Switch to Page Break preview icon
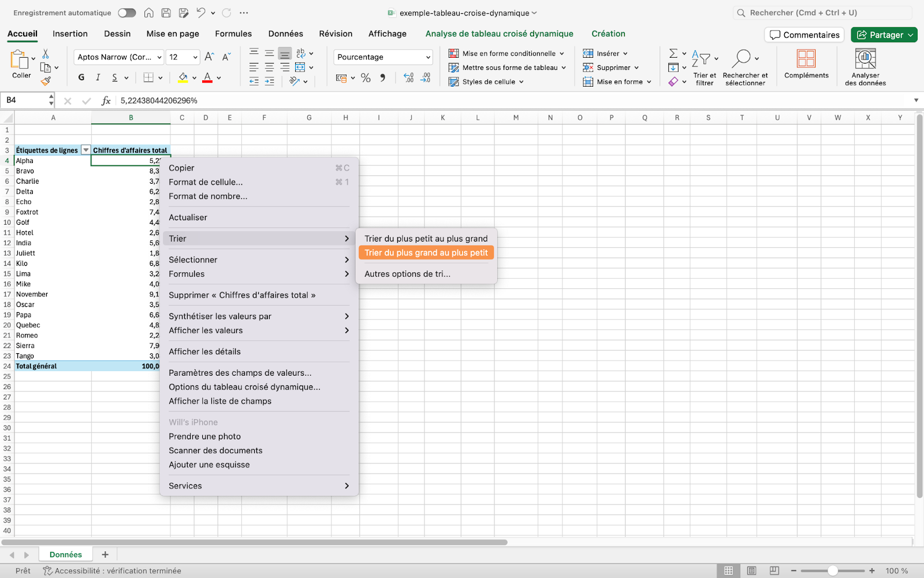The height and width of the screenshot is (578, 924). 774,570
